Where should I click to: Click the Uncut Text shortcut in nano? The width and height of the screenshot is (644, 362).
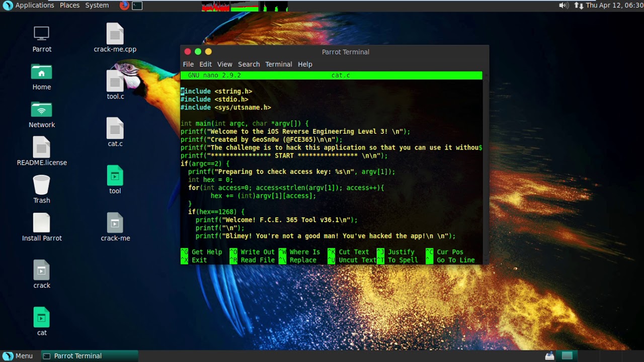point(352,260)
